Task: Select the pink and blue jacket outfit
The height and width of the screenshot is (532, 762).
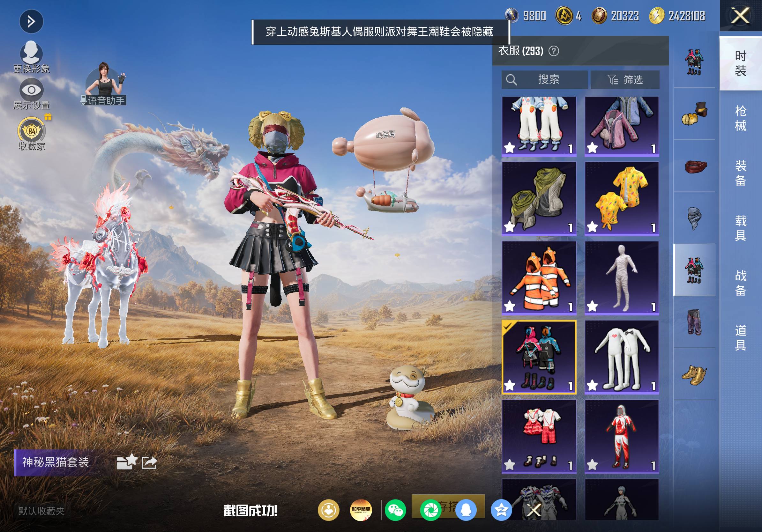Action: click(622, 126)
